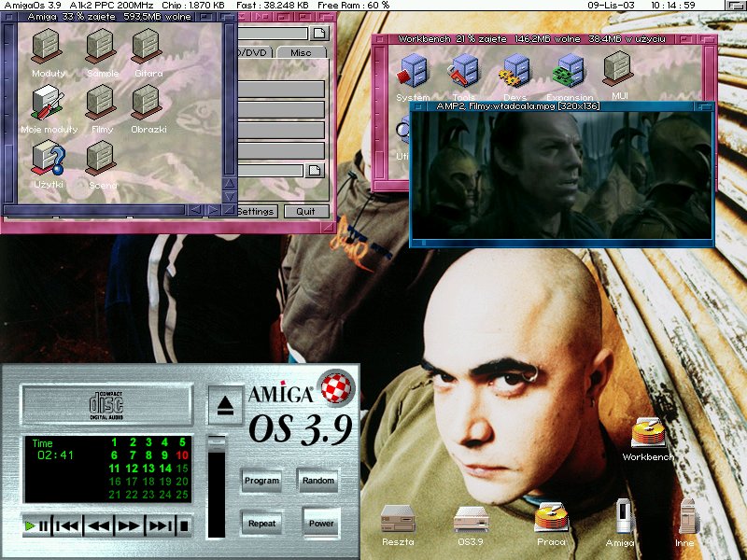Click the clock 10:14:59 in screen bar
Image resolution: width=747 pixels, height=560 pixels.
[672, 6]
